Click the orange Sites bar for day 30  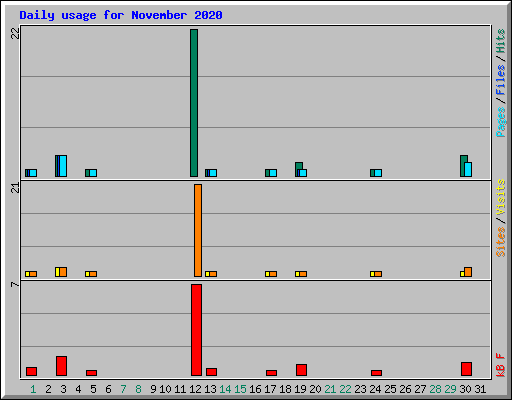pyautogui.click(x=468, y=272)
